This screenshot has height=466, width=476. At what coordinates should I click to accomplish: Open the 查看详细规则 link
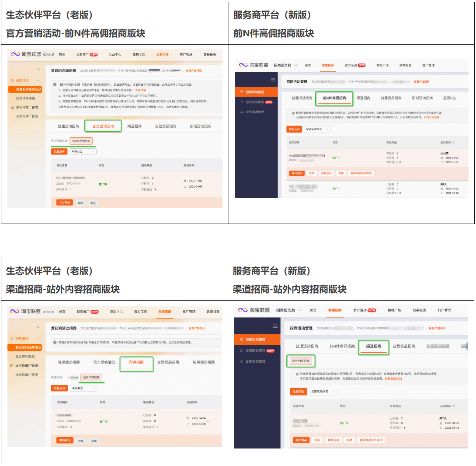tap(421, 82)
